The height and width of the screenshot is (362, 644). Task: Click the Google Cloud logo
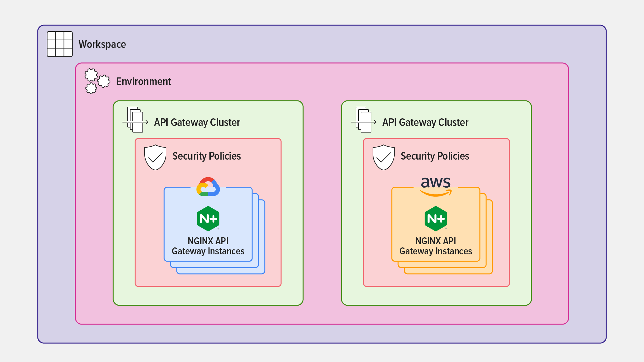[208, 187]
